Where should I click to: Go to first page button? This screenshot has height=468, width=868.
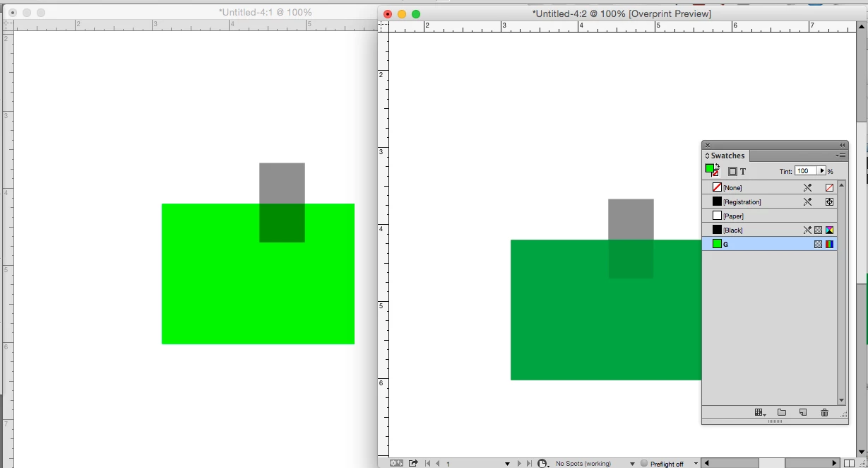click(427, 464)
